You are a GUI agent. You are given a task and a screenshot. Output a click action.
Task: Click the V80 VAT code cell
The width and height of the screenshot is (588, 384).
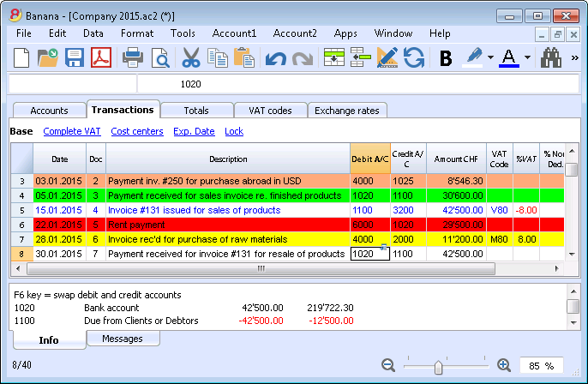pyautogui.click(x=500, y=210)
